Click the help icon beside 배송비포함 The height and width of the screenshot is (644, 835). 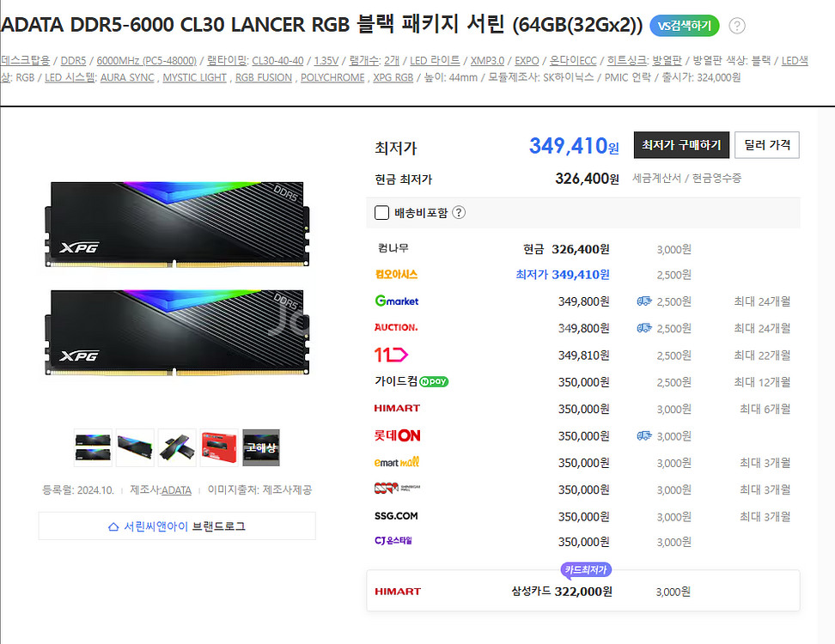(459, 212)
